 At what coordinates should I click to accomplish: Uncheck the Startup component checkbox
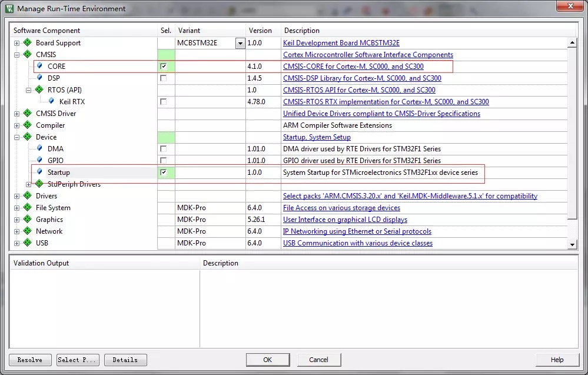tap(163, 172)
